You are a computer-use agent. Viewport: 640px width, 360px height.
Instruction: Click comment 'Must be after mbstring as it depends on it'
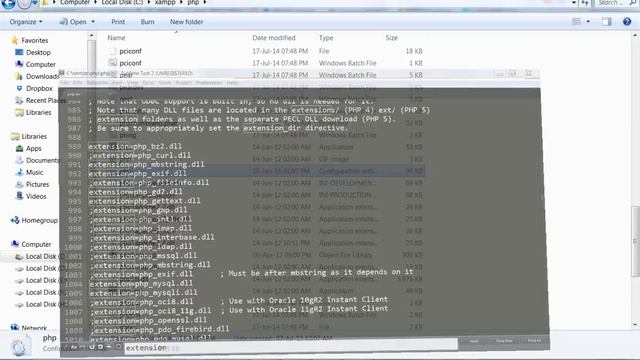coord(317,272)
